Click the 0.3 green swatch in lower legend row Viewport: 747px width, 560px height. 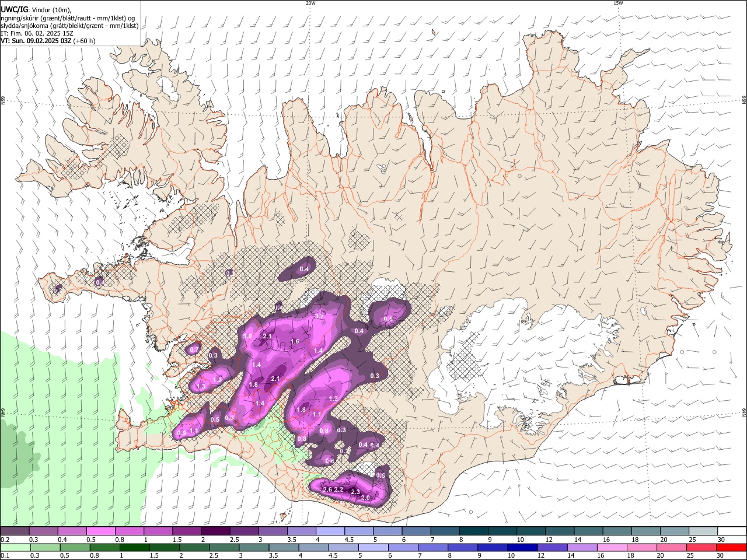tap(45, 548)
